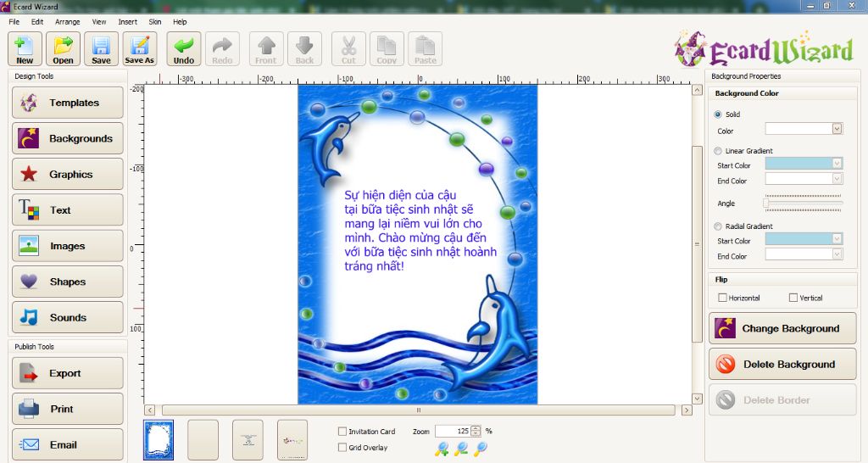Image resolution: width=868 pixels, height=463 pixels.
Task: Click the zoom out magnifier icon
Action: 460,449
